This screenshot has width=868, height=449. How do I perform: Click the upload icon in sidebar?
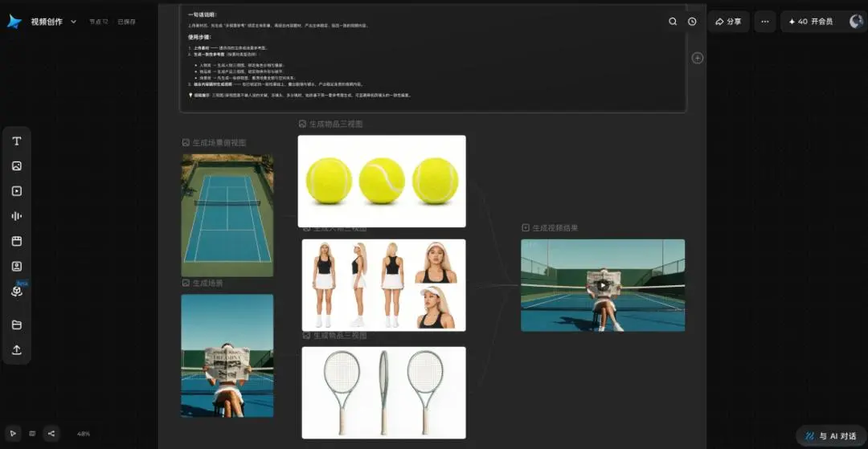point(17,349)
